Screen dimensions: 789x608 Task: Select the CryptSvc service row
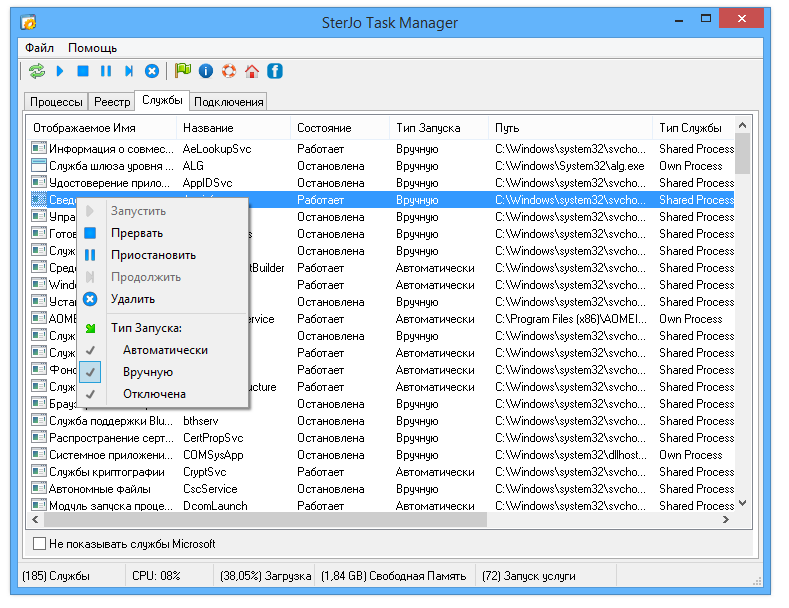coord(381,472)
